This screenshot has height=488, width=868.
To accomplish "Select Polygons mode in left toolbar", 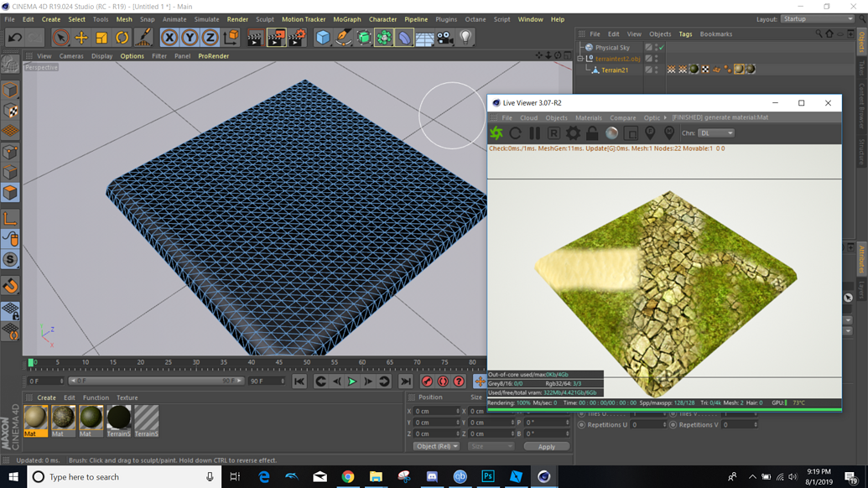I will (x=10, y=193).
